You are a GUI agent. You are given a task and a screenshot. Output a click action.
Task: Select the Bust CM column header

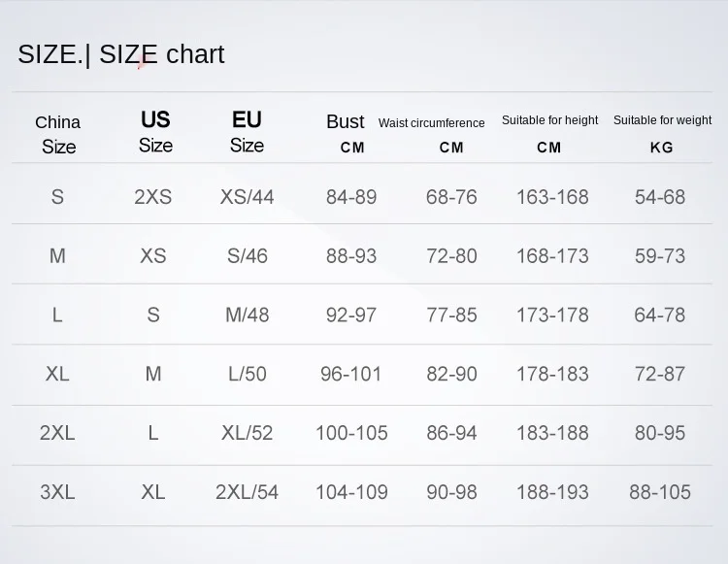coord(347,133)
